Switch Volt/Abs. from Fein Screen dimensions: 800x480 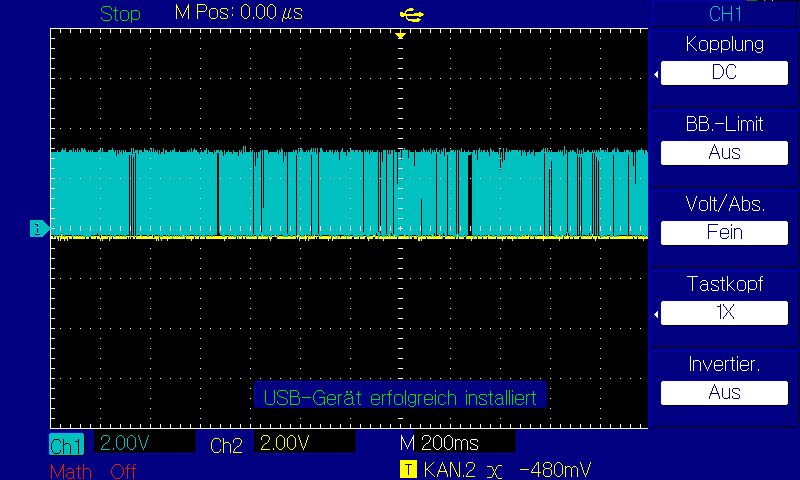[x=724, y=233]
